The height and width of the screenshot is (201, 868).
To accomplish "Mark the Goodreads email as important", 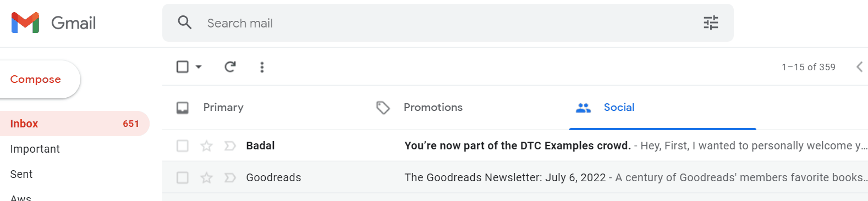I will (230, 177).
